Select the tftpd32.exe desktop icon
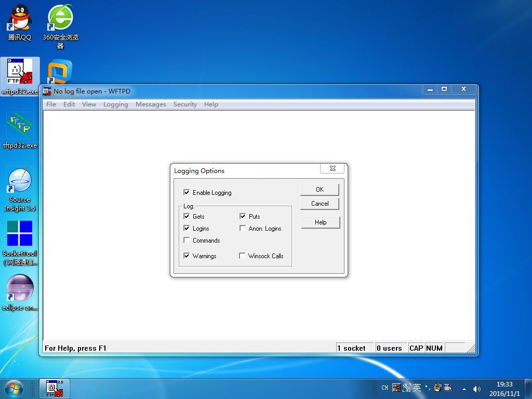 [20, 130]
